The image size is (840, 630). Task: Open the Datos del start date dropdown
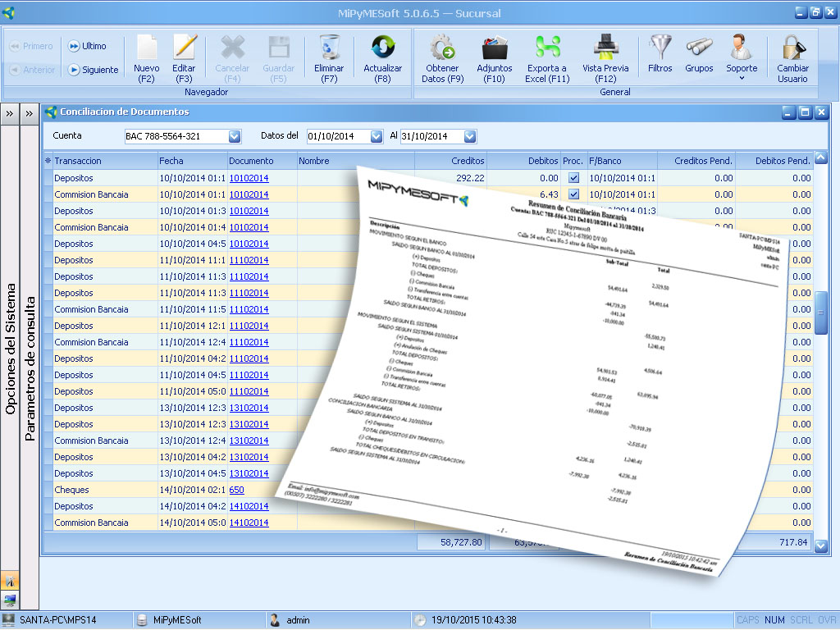coord(377,136)
